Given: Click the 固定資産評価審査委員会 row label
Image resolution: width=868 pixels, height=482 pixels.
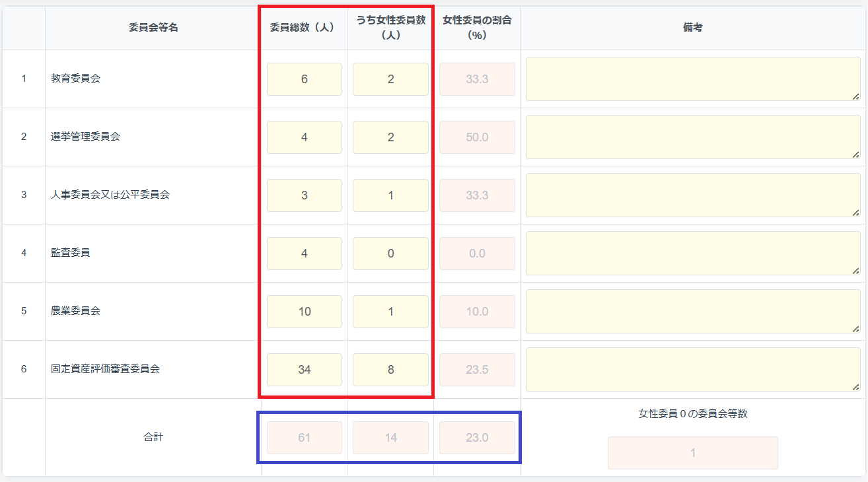Looking at the screenshot, I should [x=106, y=370].
